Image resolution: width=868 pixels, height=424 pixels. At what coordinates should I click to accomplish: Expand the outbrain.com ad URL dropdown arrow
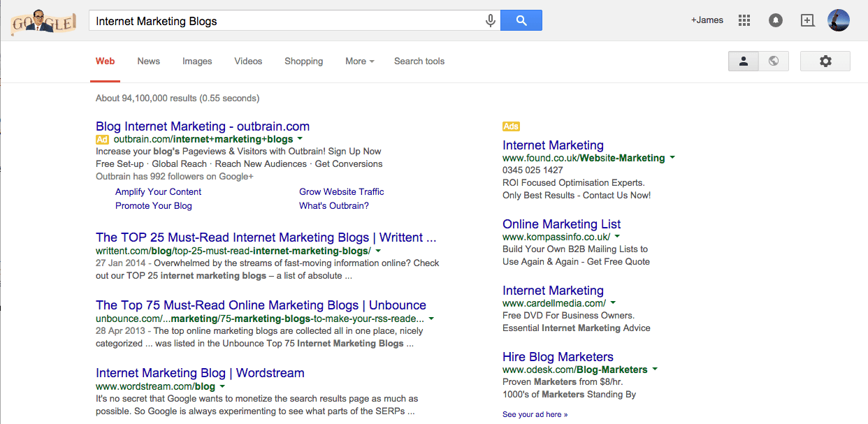click(299, 139)
